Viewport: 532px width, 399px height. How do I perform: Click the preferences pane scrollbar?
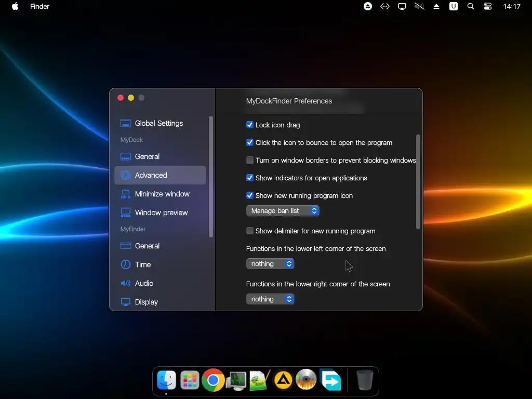[418, 182]
